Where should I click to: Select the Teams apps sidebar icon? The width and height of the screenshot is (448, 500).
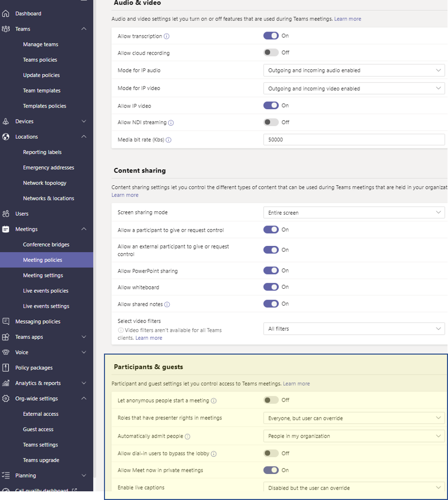coord(8,337)
